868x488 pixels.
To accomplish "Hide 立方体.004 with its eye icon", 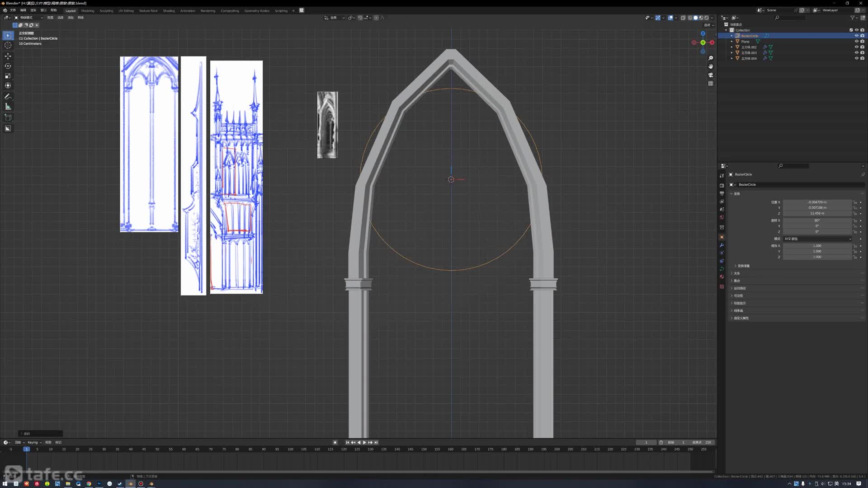I will tap(856, 58).
